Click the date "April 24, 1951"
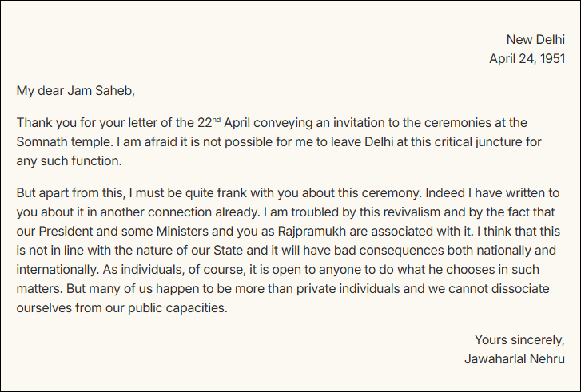The width and height of the screenshot is (581, 392). point(527,59)
